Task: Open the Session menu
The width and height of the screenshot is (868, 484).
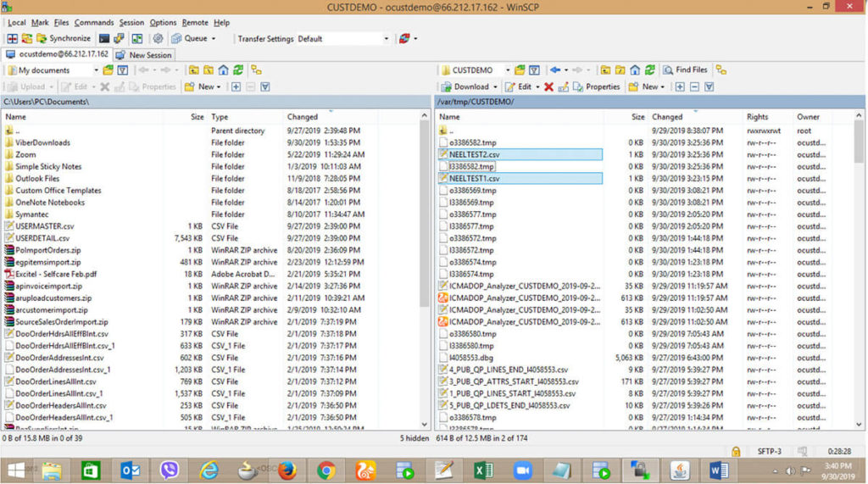Action: pos(131,23)
